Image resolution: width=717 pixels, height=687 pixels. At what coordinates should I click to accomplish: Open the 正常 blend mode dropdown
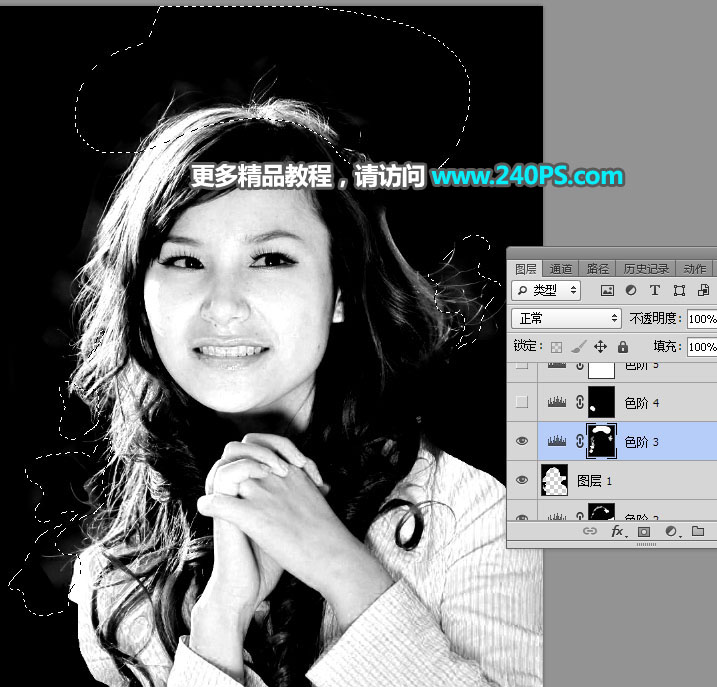point(566,318)
